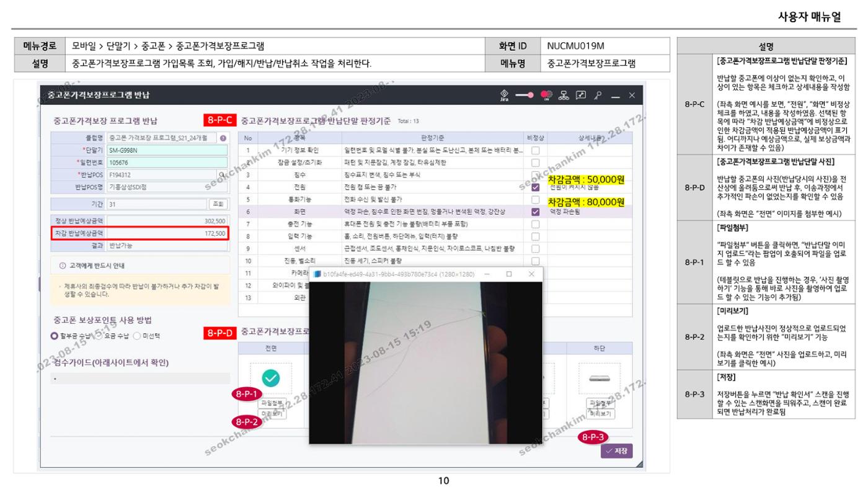Check 비정상 for 기기 정보 확인 row
The height and width of the screenshot is (489, 868).
[535, 150]
